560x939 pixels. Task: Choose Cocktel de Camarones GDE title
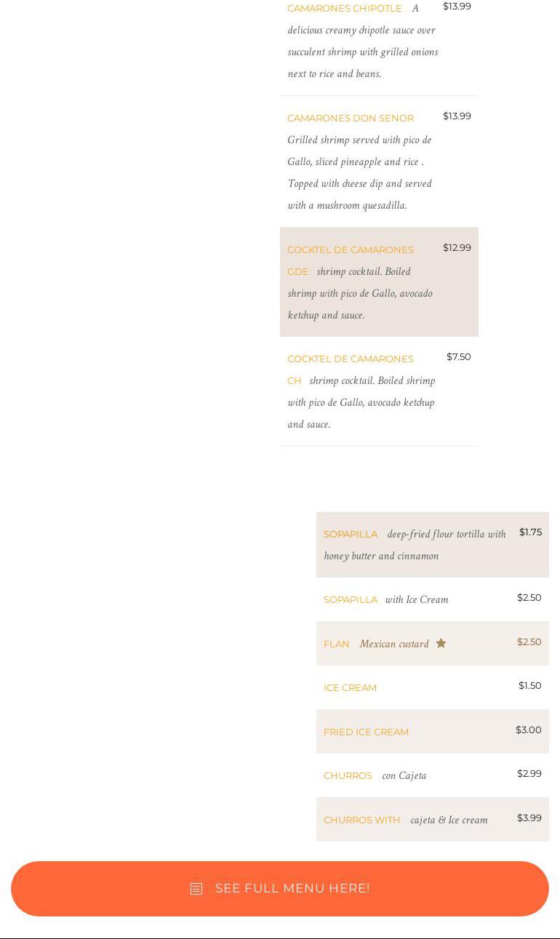[351, 250]
